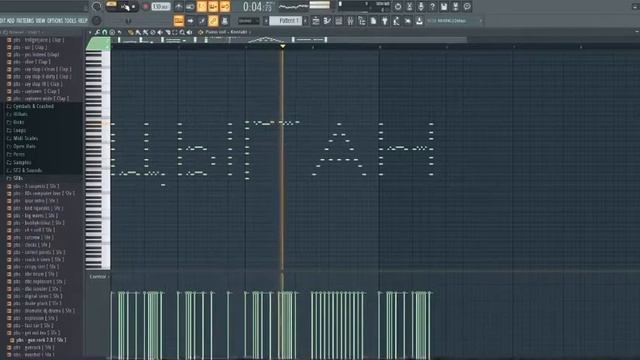Toggle the metronome icon right of the tempo
640x360 pixels.
click(x=179, y=7)
